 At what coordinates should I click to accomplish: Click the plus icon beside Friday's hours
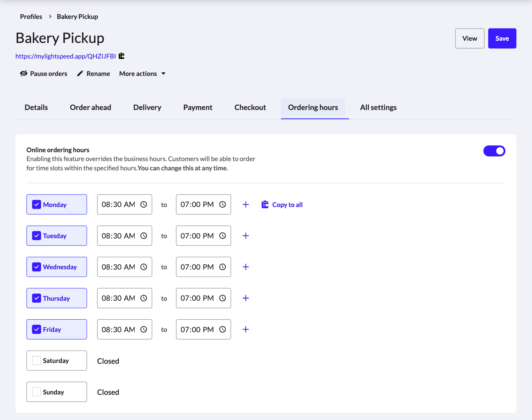tap(245, 329)
